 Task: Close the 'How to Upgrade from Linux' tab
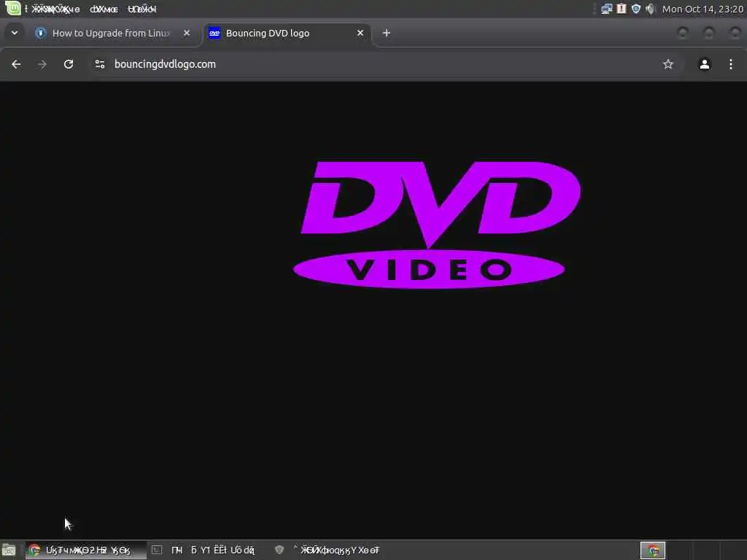pos(187,33)
